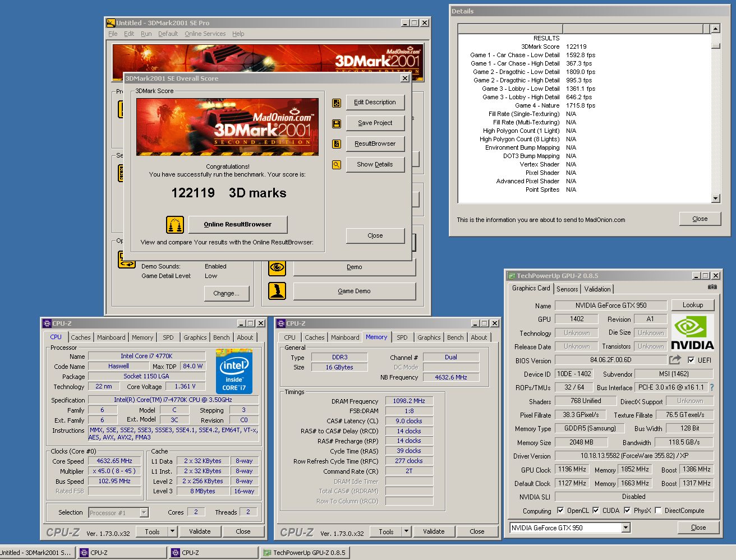Open 3DMark2001 from the taskbar
Viewport: 736px width, 560px height.
coord(36,553)
